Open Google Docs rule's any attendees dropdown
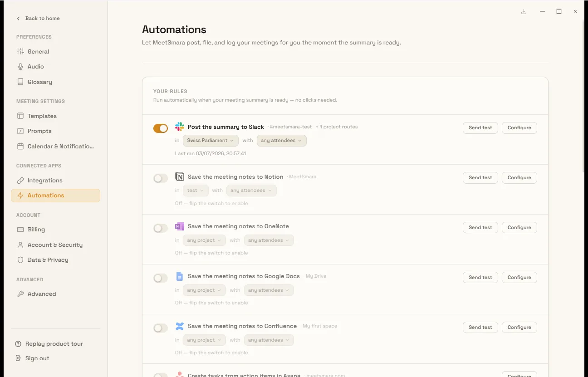This screenshot has height=377, width=588. [269, 290]
